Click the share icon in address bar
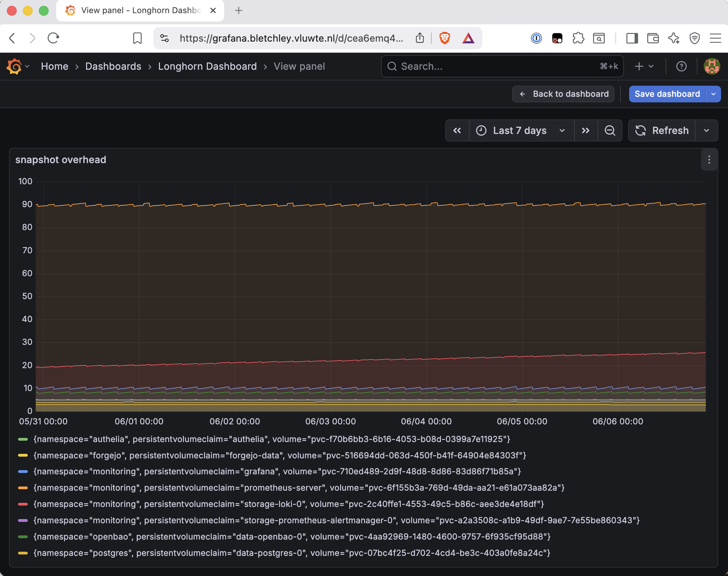The image size is (728, 576). [420, 38]
